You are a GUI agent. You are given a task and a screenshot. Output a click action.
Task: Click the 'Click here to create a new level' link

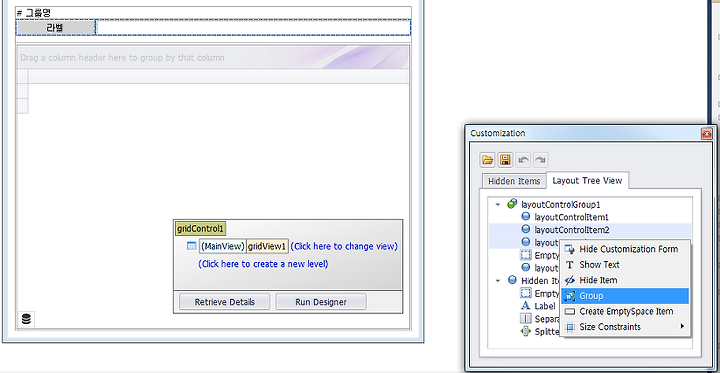[263, 264]
